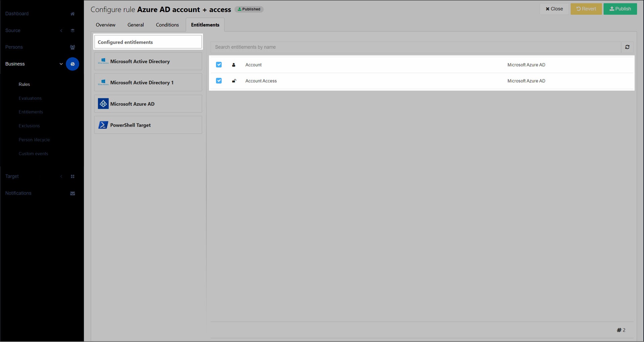The width and height of the screenshot is (644, 342).
Task: Click the Business blue circle icon
Action: (72, 64)
